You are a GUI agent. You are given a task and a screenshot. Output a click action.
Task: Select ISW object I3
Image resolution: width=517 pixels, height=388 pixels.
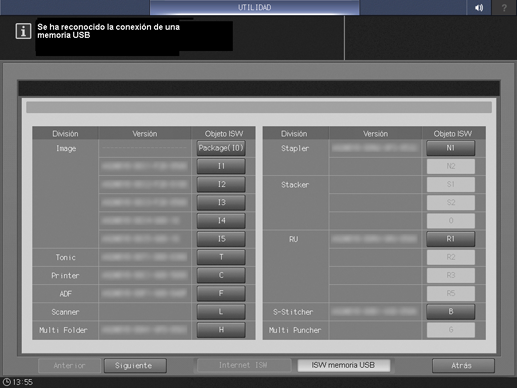coord(221,202)
